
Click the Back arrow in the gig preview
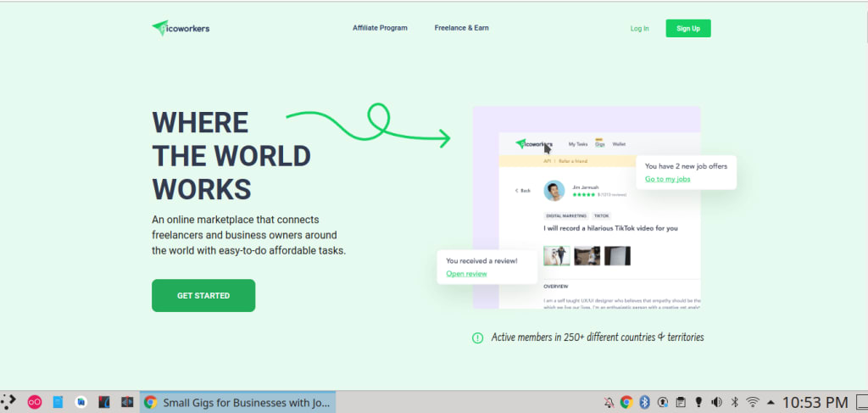click(x=522, y=191)
